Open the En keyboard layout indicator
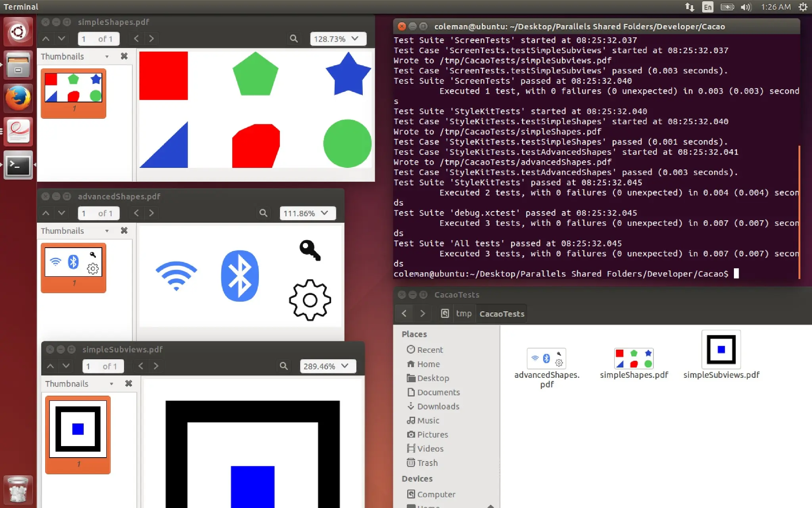 [x=707, y=7]
